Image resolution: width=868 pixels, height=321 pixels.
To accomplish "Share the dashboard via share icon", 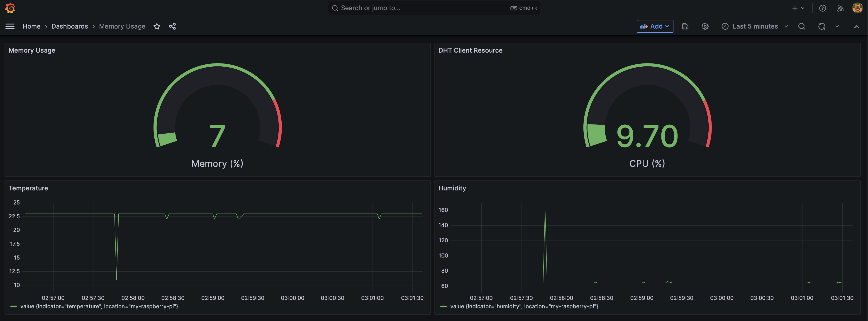I will tap(172, 26).
